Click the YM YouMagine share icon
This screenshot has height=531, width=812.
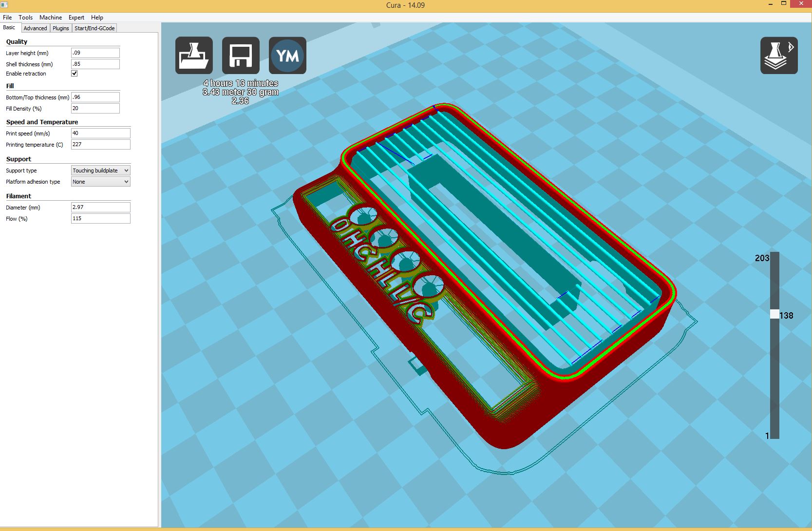[x=287, y=56]
